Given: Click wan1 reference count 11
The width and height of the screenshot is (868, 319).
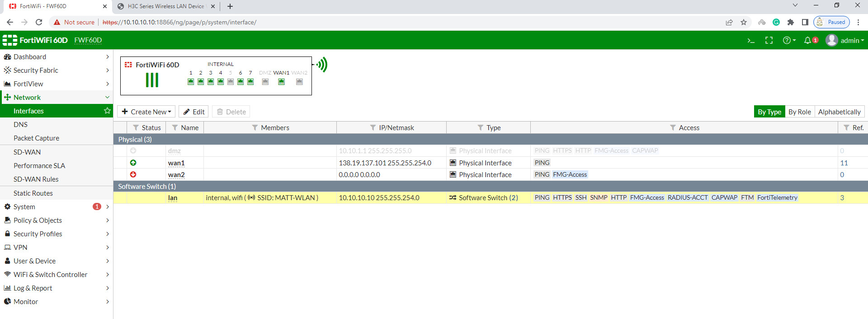Looking at the screenshot, I should tap(844, 163).
